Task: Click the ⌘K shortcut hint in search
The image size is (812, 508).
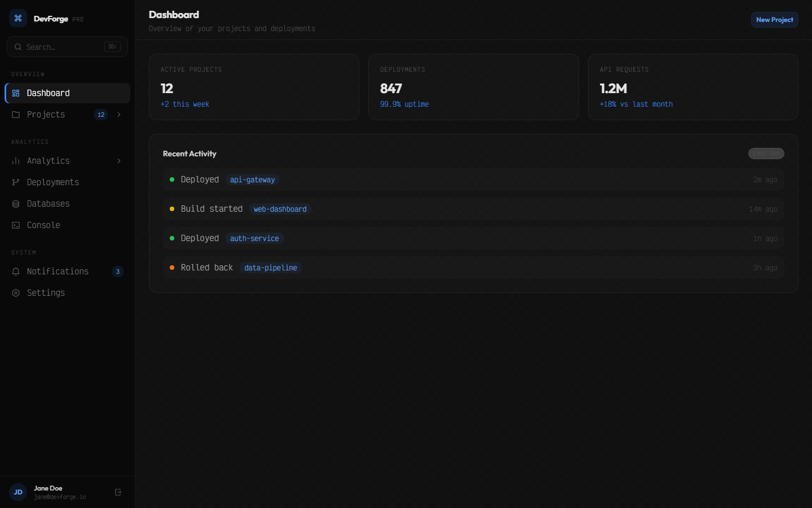Action: 113,47
